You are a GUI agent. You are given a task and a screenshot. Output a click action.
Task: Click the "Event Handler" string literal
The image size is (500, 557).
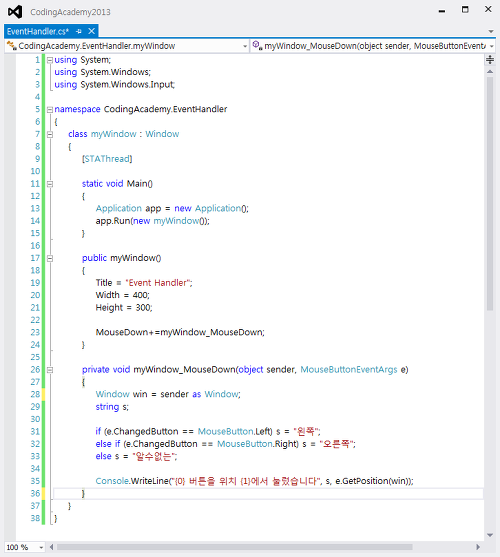(158, 283)
